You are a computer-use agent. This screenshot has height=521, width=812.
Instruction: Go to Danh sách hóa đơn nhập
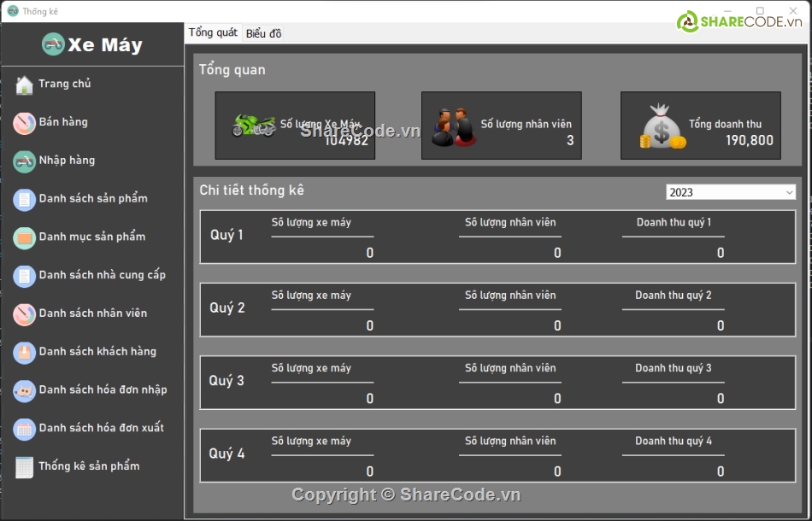tap(103, 389)
